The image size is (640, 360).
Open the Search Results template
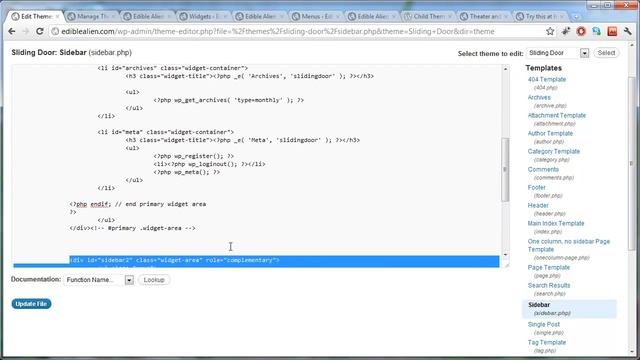pyautogui.click(x=549, y=285)
